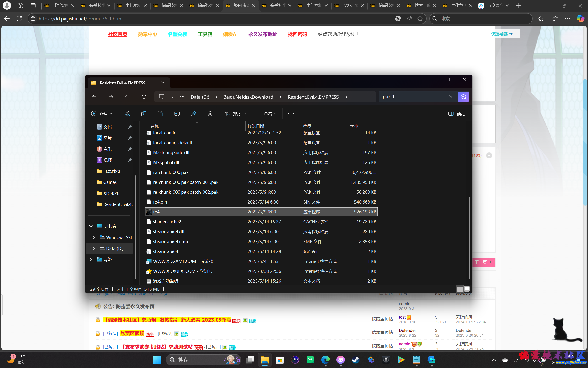Switch to details view in Explorer status bar
The image size is (588, 368).
tap(460, 289)
